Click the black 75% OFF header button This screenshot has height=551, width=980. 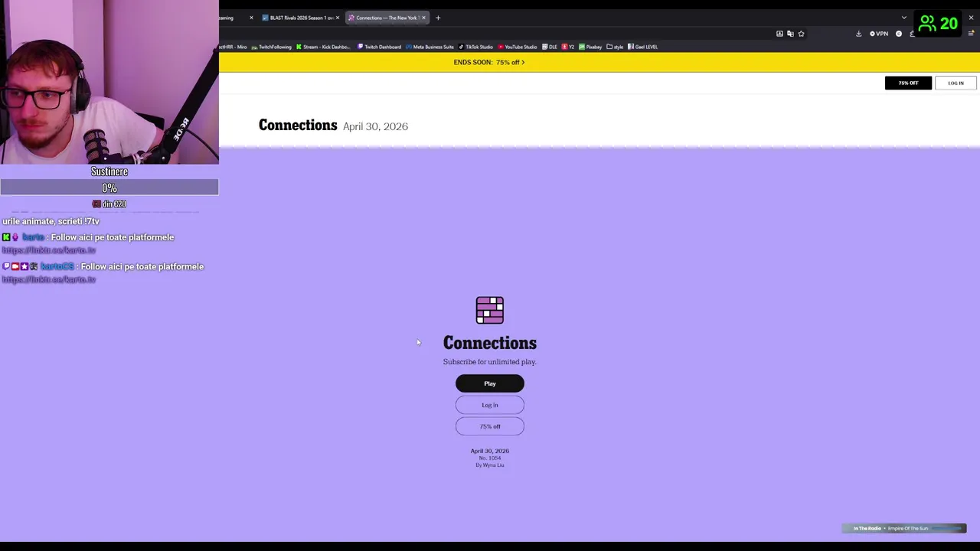[x=908, y=83]
